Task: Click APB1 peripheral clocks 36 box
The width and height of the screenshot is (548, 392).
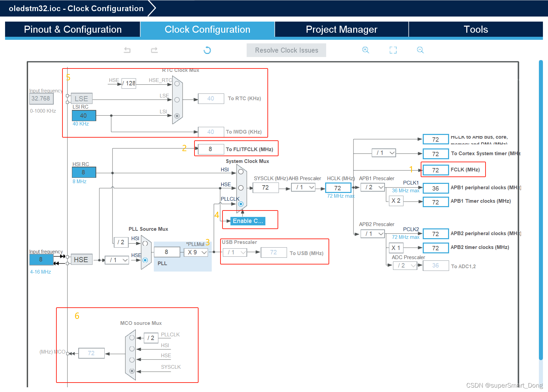Action: click(x=436, y=188)
